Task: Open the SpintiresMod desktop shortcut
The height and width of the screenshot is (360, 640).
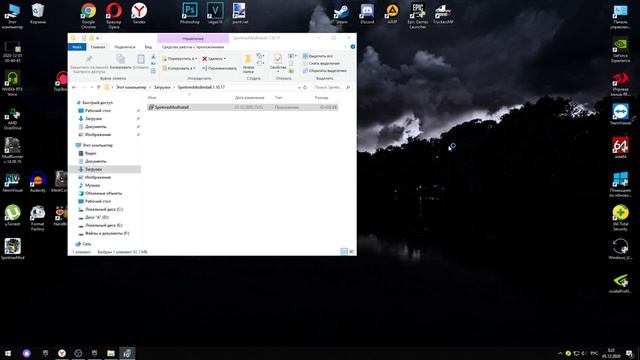Action: [12, 249]
